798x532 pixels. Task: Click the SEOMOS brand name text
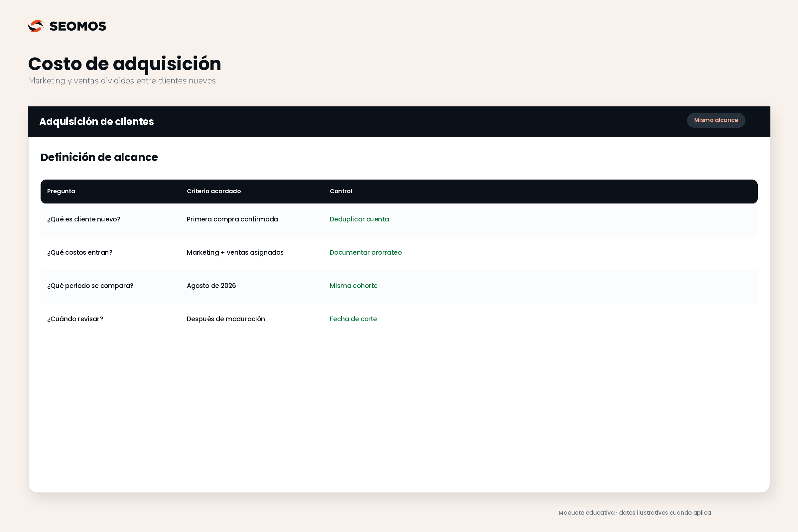[x=78, y=26]
